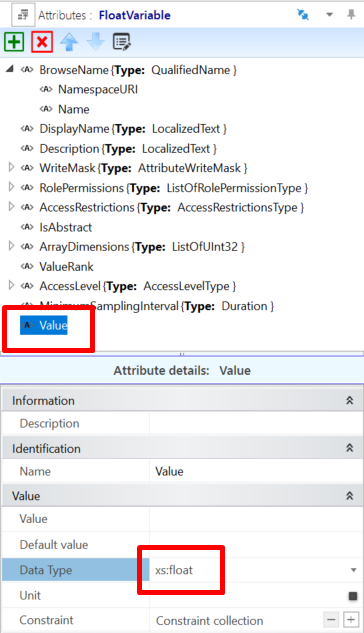Collapse the Information section
Viewport: 364px width, 633px height.
(349, 400)
